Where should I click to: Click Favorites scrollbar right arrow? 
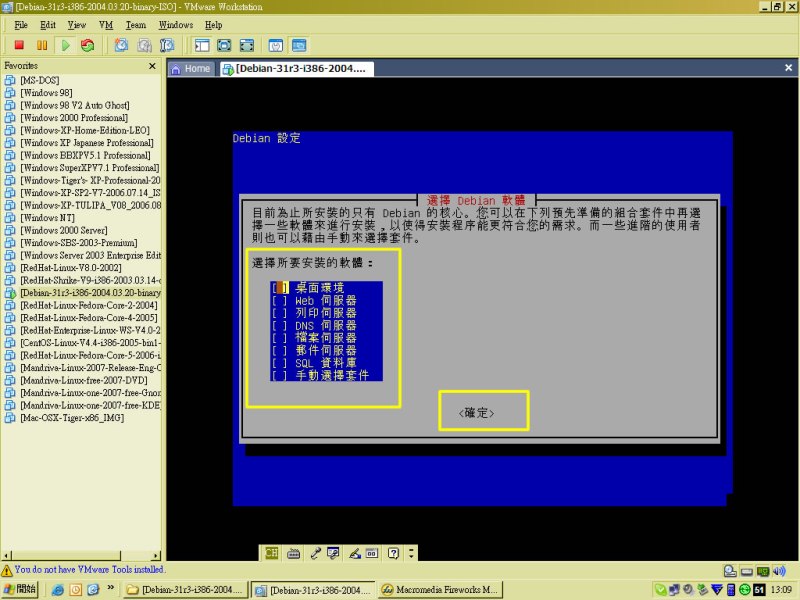coord(156,556)
